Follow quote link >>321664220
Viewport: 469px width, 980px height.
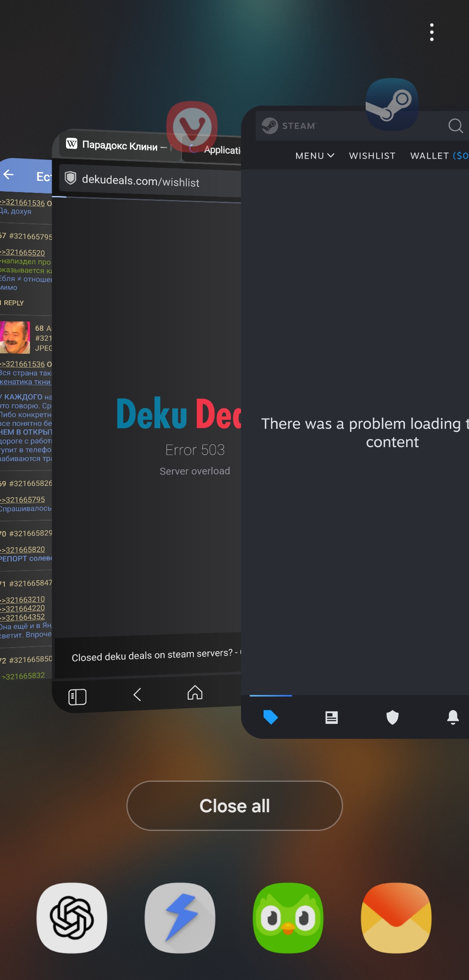coord(23,608)
